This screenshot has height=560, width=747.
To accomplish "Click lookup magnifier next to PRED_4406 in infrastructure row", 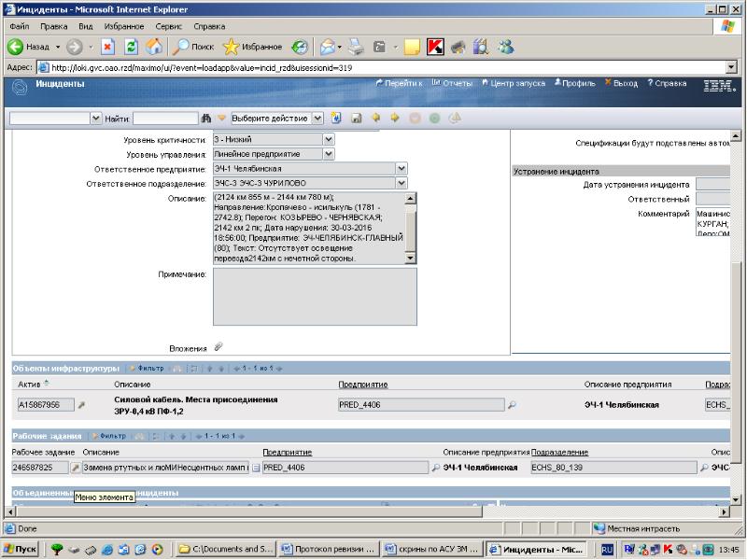I will (x=512, y=405).
